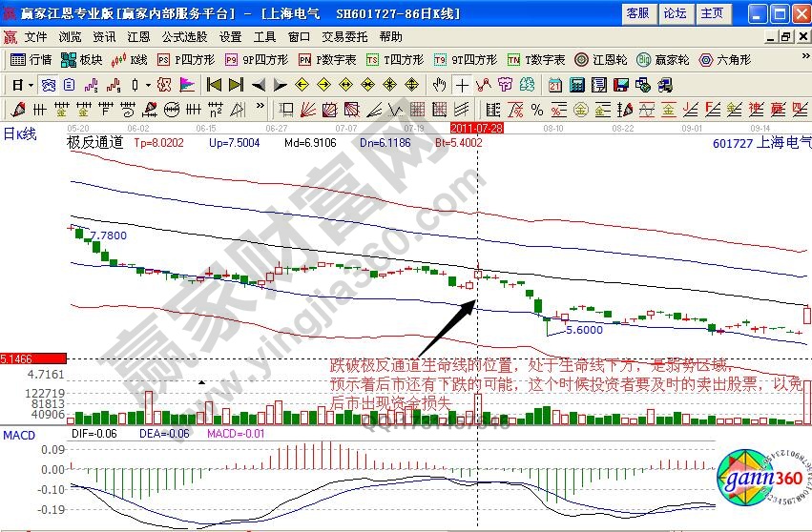Open the 设置 menu
Screen dimensions: 812x532
click(x=231, y=37)
